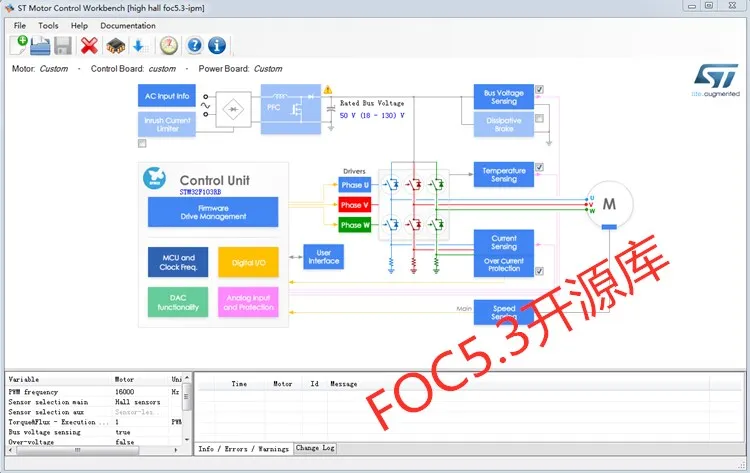Viewport: 750px width, 473px height.
Task: Click the variable list scroll down arrow
Action: click(187, 440)
